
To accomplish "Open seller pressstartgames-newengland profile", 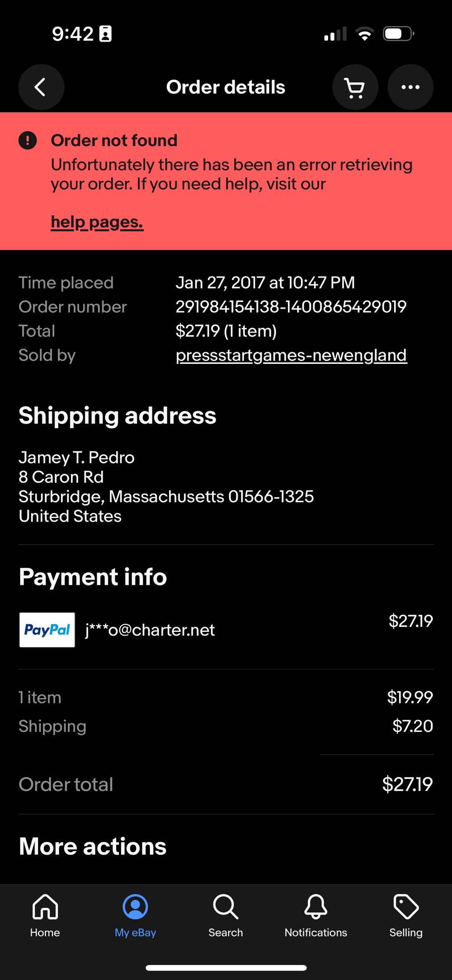I will pos(291,355).
